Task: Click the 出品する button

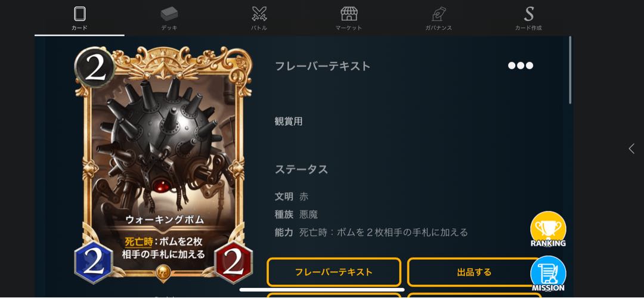Action: click(473, 272)
